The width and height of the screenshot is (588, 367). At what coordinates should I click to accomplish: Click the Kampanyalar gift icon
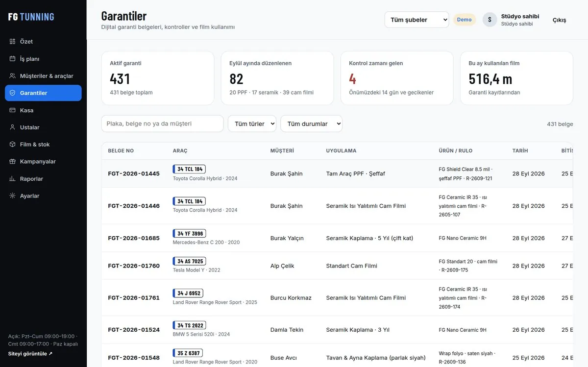pos(13,162)
